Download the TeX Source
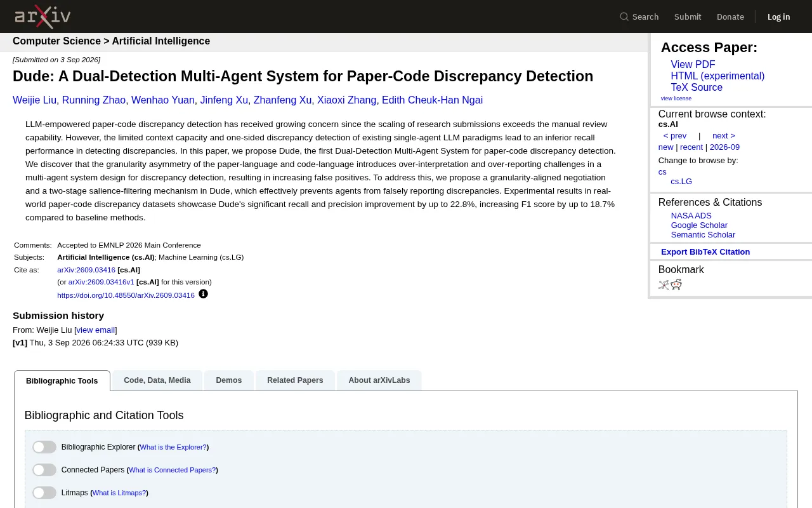The image size is (812, 508). tap(697, 88)
